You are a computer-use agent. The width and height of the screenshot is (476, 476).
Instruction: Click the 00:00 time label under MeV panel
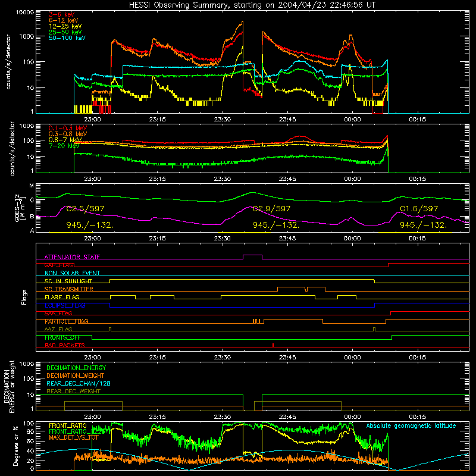(352, 179)
